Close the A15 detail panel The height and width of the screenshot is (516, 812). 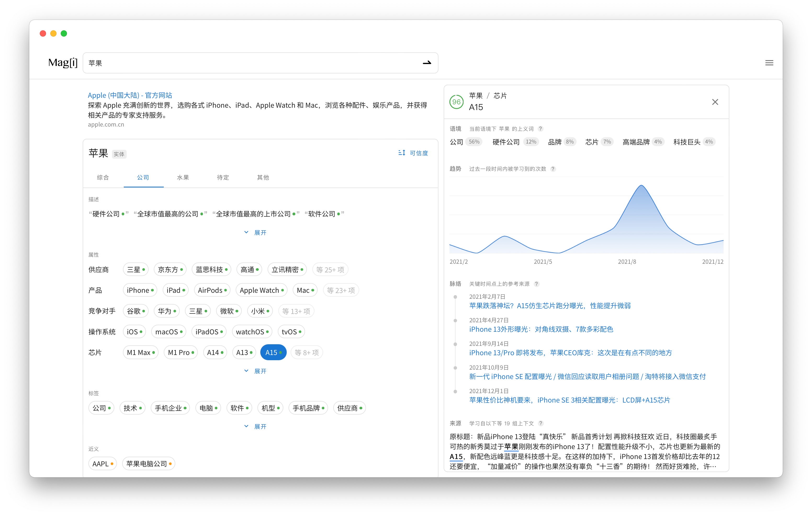click(715, 102)
